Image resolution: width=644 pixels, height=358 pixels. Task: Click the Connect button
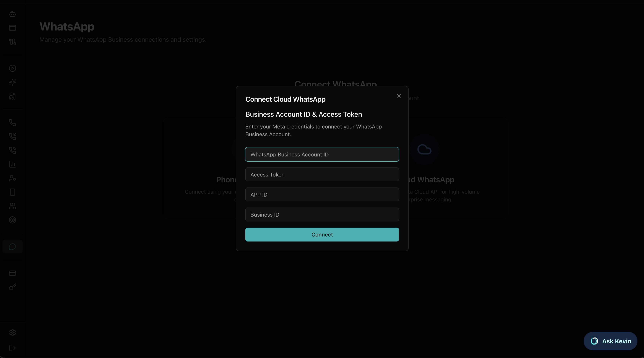tap(322, 235)
